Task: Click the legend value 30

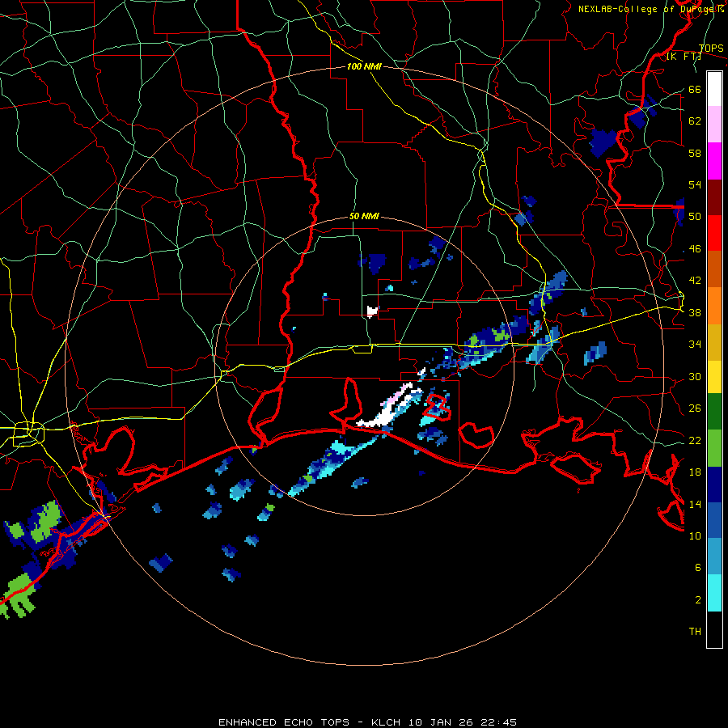Action: pos(695,376)
